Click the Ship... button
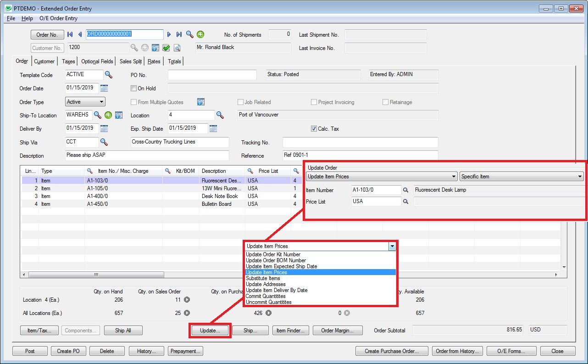Screen dimensions: 588x364 [250, 330]
